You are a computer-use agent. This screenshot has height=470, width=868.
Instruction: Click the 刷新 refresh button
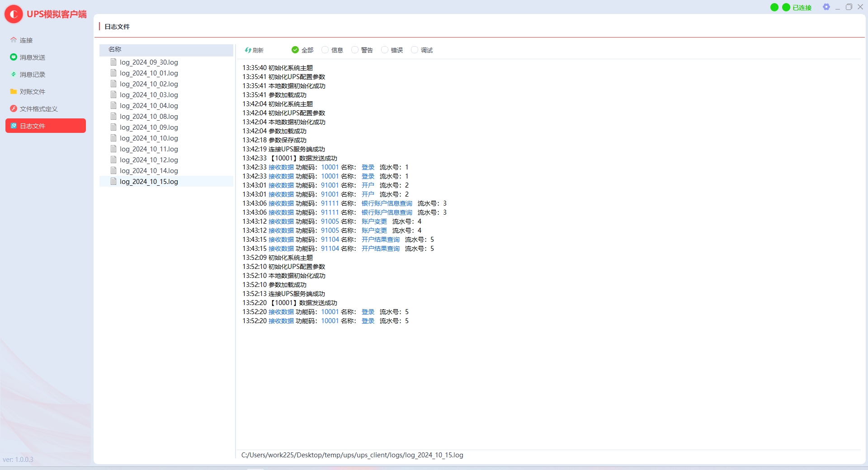[x=254, y=50]
